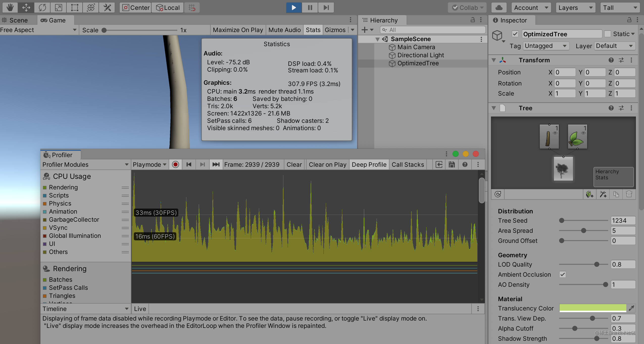This screenshot has width=644, height=344.
Task: Delete selected tree group
Action: click(x=629, y=194)
